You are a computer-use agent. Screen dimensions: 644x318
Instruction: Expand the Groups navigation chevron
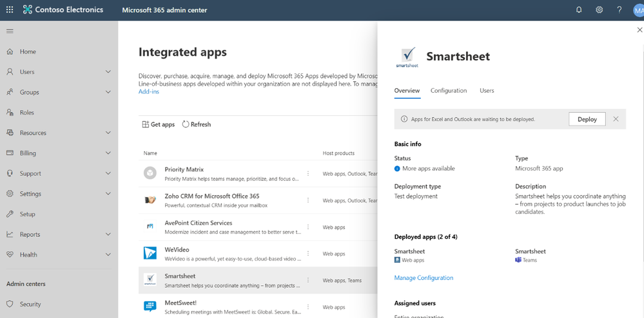pyautogui.click(x=108, y=92)
